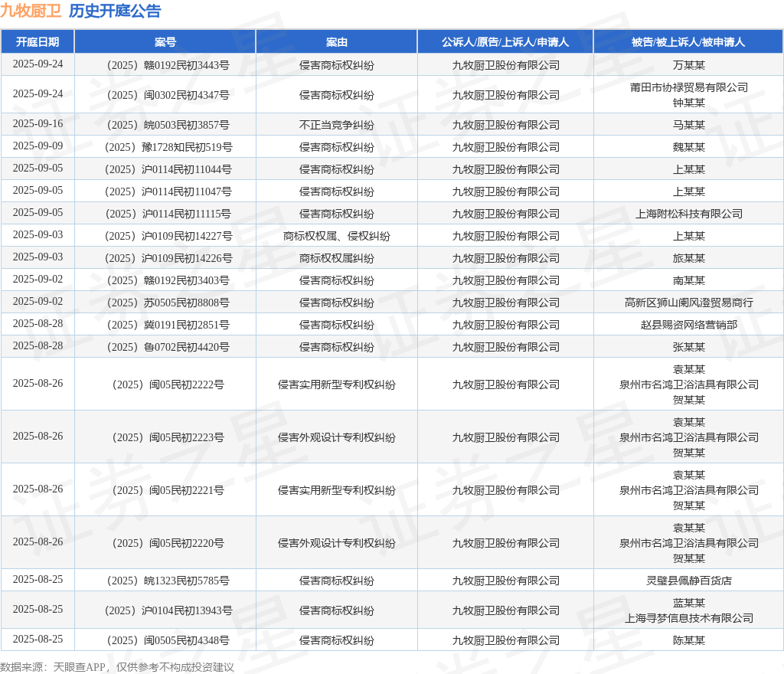Select case number （2025）沪0114民初11047号
784x674 pixels.
pos(165,191)
